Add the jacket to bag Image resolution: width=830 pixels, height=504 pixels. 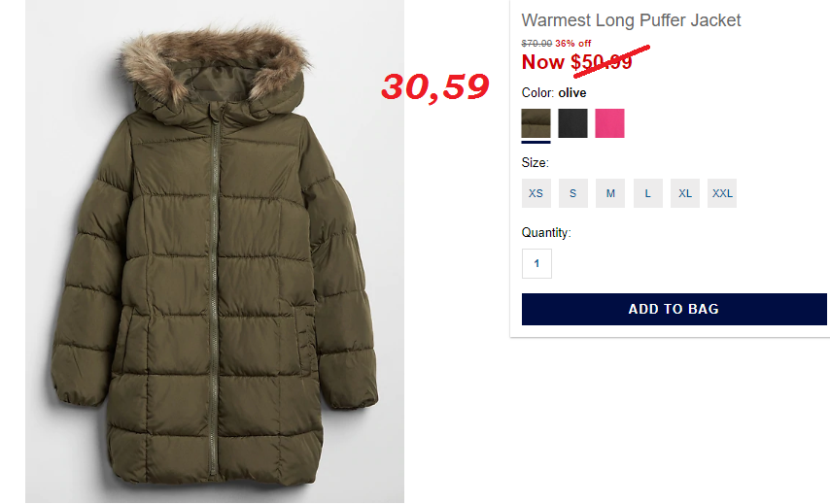674,310
